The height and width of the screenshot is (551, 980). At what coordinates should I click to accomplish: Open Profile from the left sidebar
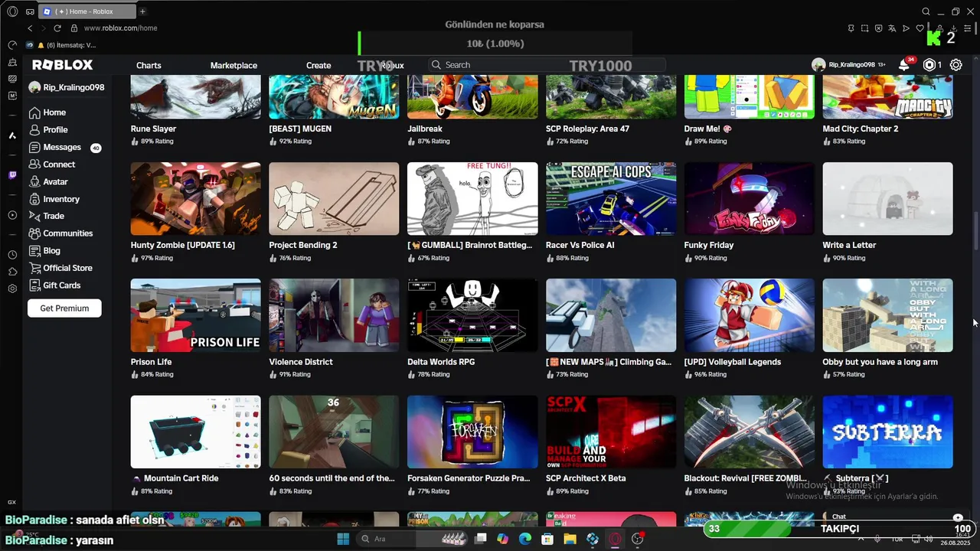[x=48, y=130]
